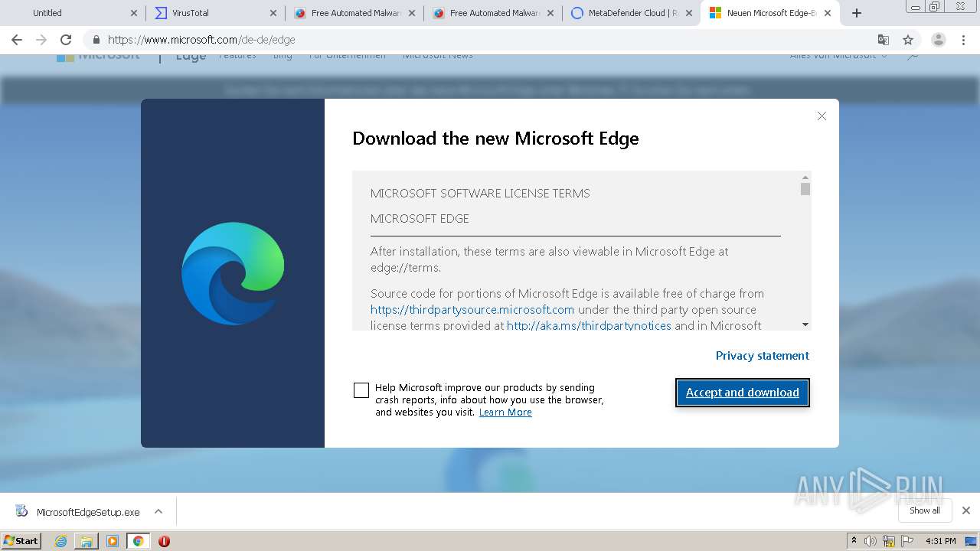Open the Chrome user profile icon
980x551 pixels.
pyautogui.click(x=939, y=40)
